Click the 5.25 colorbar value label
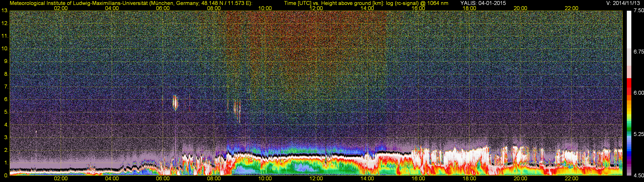The width and height of the screenshot is (644, 182). point(638,134)
